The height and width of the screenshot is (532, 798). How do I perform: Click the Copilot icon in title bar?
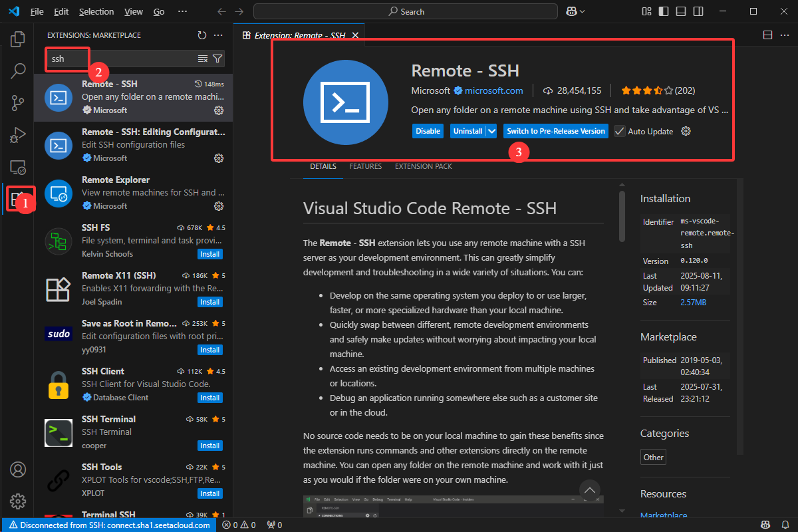click(571, 11)
